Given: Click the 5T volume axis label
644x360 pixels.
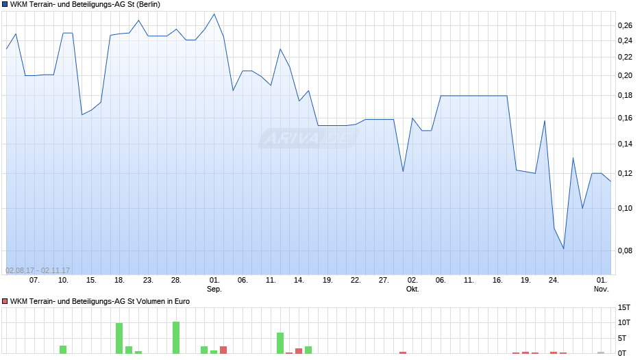Looking at the screenshot, I should coord(622,339).
